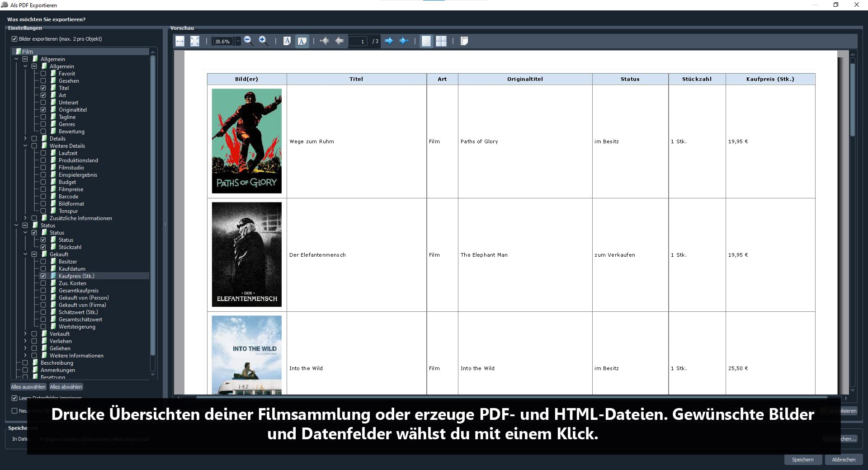The height and width of the screenshot is (470, 868).
Task: Jump to last preview page
Action: click(x=404, y=41)
